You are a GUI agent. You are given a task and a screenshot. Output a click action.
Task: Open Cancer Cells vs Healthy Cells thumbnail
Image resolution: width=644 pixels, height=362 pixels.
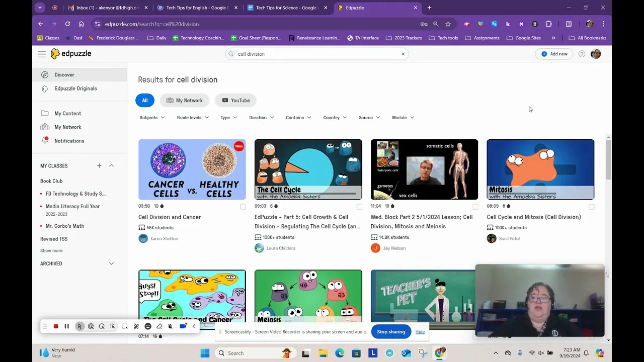pos(192,169)
